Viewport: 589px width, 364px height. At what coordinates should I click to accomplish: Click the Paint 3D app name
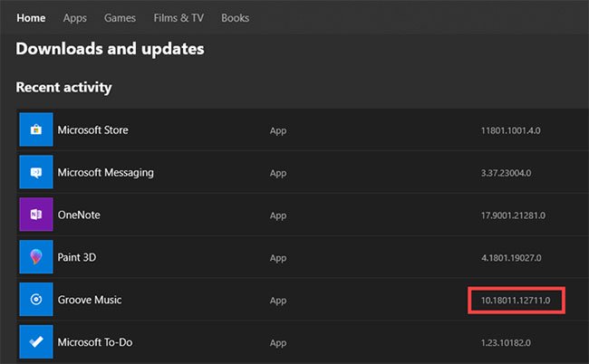tap(77, 257)
